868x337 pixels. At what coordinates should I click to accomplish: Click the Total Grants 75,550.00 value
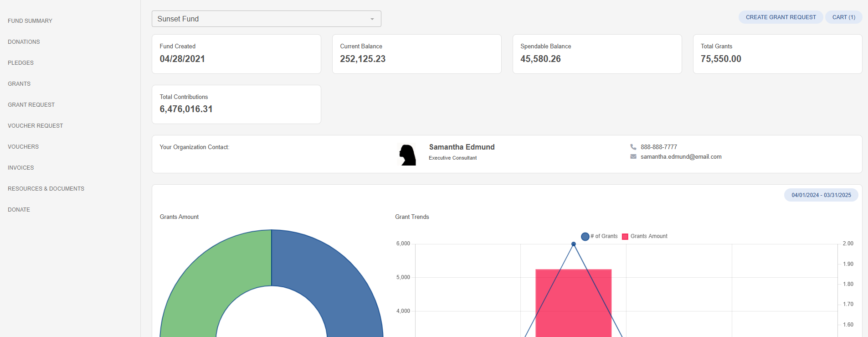coord(721,59)
